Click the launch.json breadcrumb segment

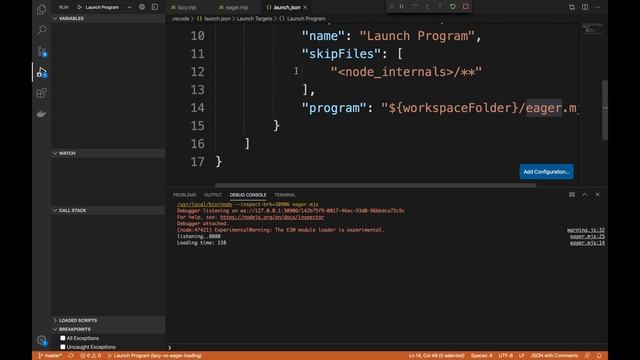coord(213,19)
